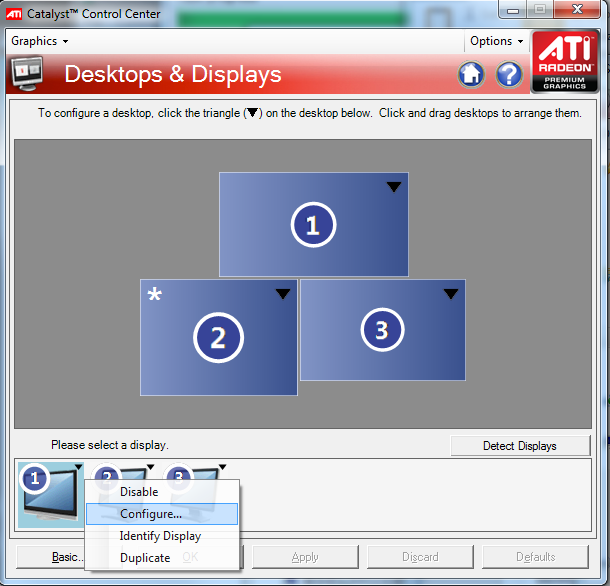Open the dropdown arrow of display 1 thumbnail
This screenshot has height=586, width=610.
pyautogui.click(x=79, y=467)
